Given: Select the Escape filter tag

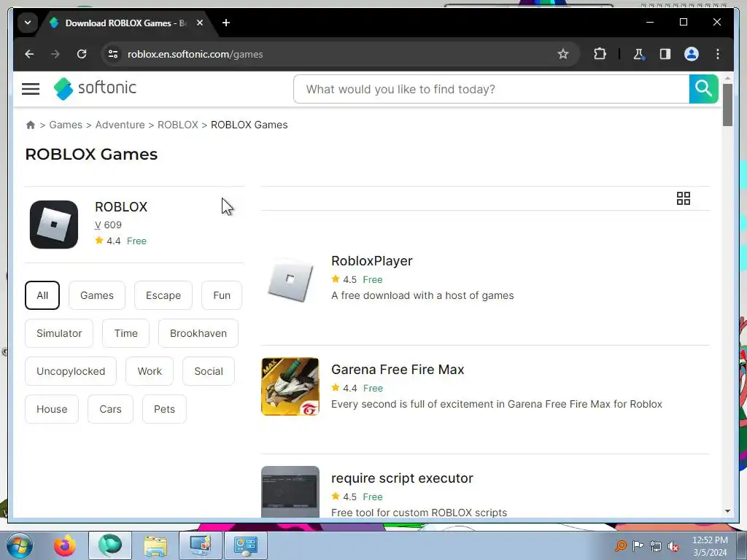Looking at the screenshot, I should click(163, 295).
